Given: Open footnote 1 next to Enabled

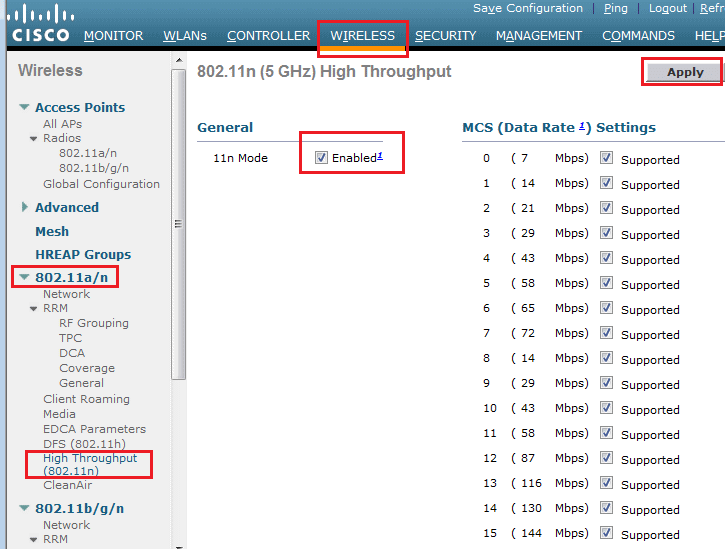Looking at the screenshot, I should tap(380, 156).
